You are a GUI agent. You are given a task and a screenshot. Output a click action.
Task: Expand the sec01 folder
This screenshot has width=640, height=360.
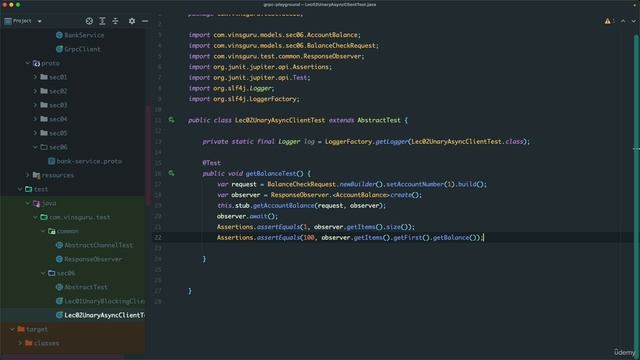pos(35,77)
